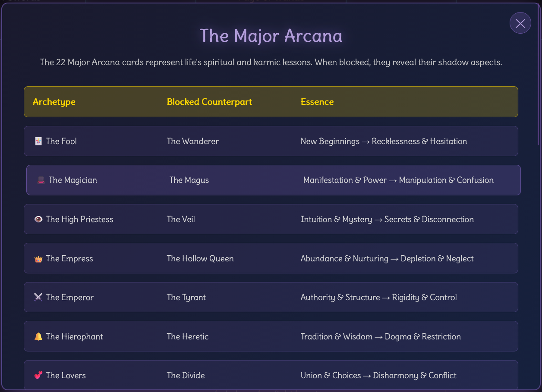Select The Lovers card row

pos(271,375)
